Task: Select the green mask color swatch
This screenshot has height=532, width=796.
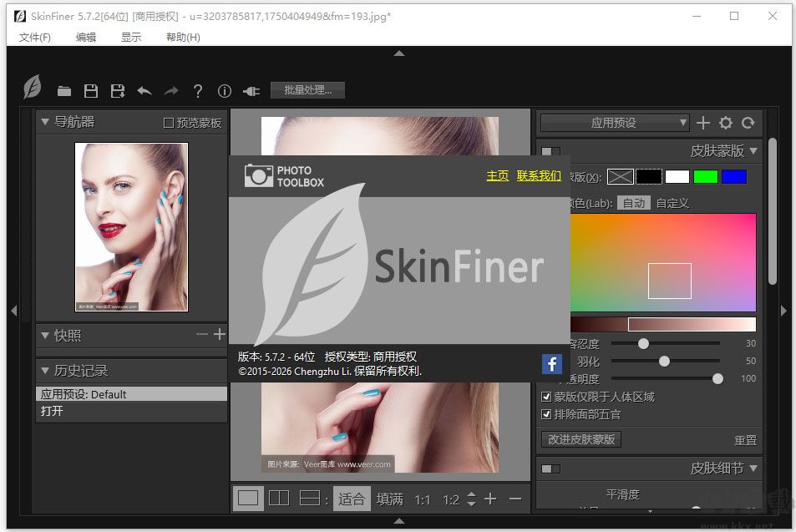Action: (708, 176)
